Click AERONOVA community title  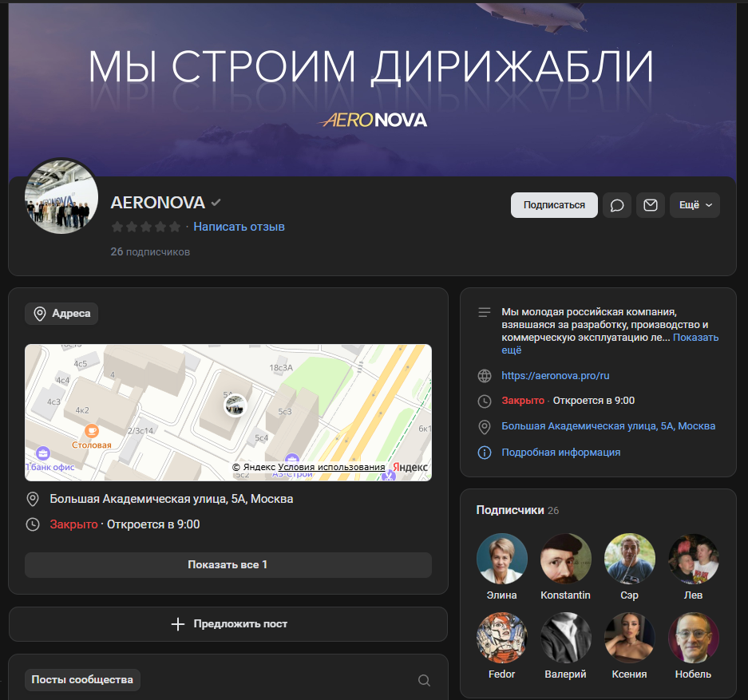click(x=158, y=203)
